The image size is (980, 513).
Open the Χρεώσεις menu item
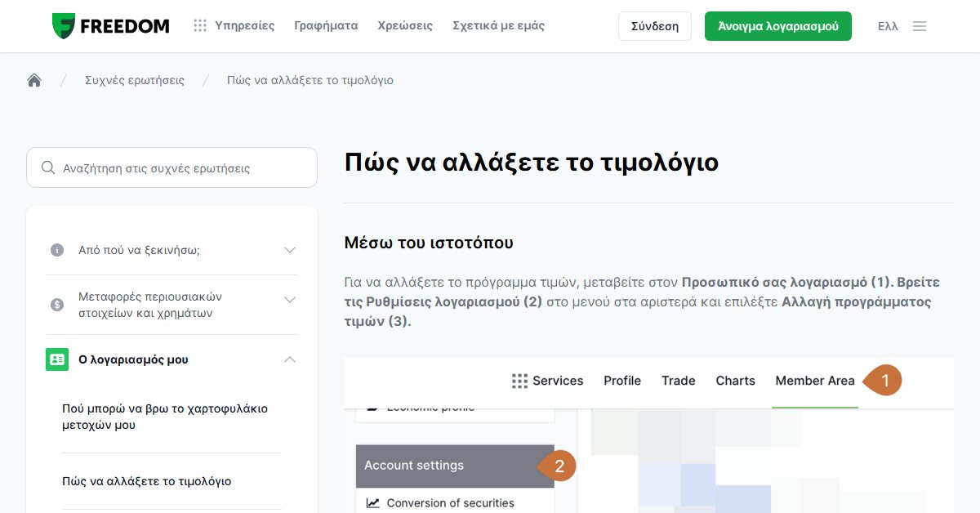[405, 26]
